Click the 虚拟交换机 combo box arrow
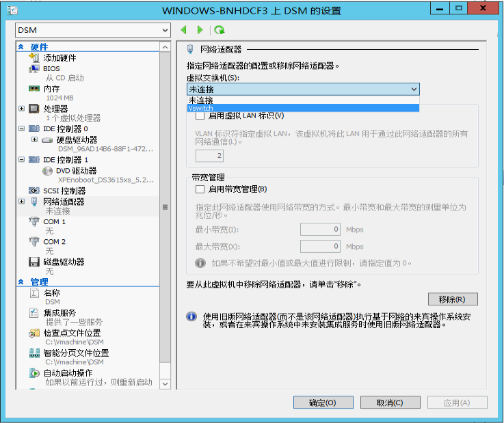This screenshot has height=423, width=504. point(414,90)
